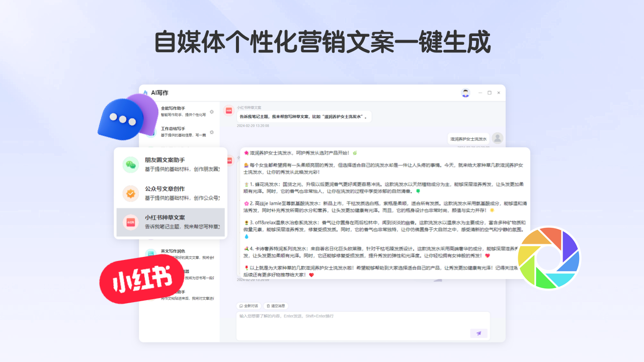Click the 公众号文章创作 orange badge icon
Image resolution: width=644 pixels, height=362 pixels.
click(x=130, y=194)
